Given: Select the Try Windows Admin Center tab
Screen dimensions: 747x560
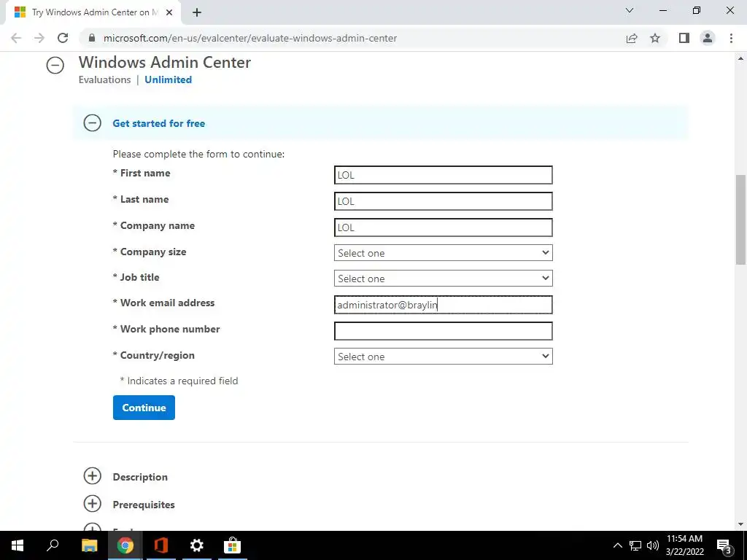Looking at the screenshot, I should pyautogui.click(x=94, y=12).
